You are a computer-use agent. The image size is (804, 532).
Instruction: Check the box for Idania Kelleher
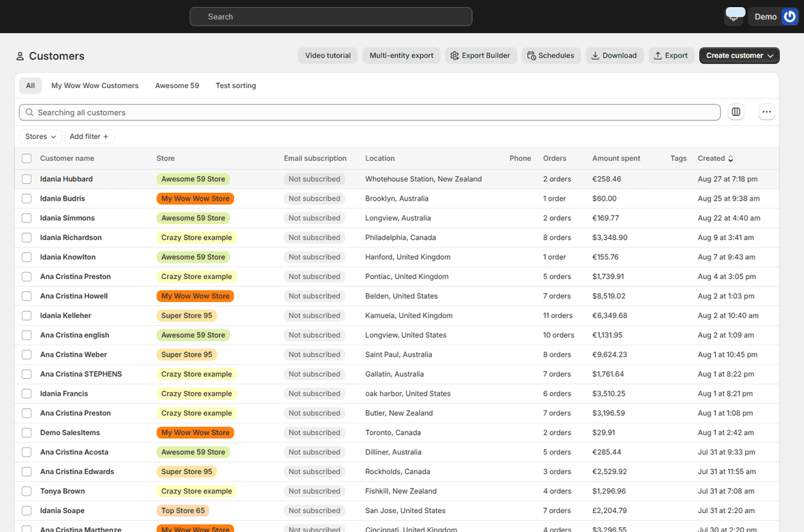pos(27,315)
